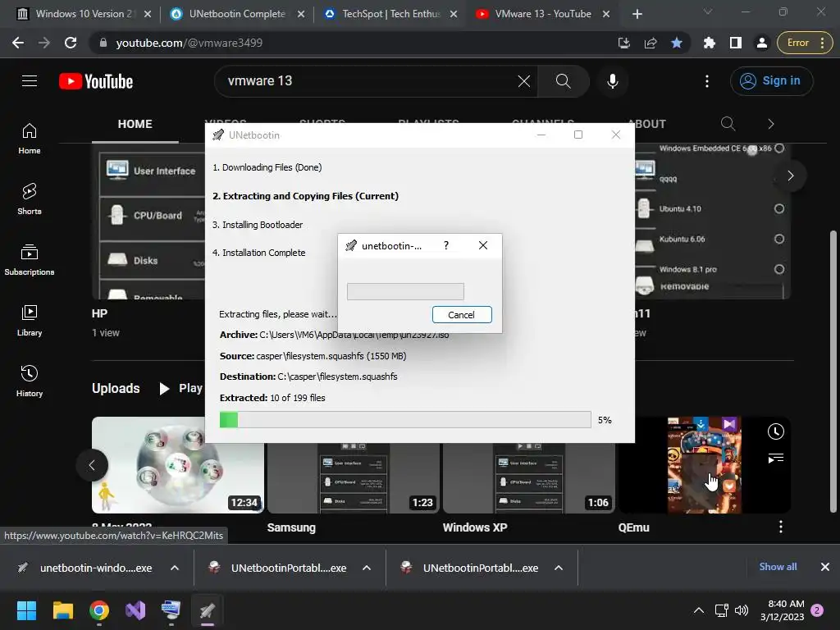The width and height of the screenshot is (840, 630).
Task: Start voice search with microphone icon
Action: tap(612, 81)
